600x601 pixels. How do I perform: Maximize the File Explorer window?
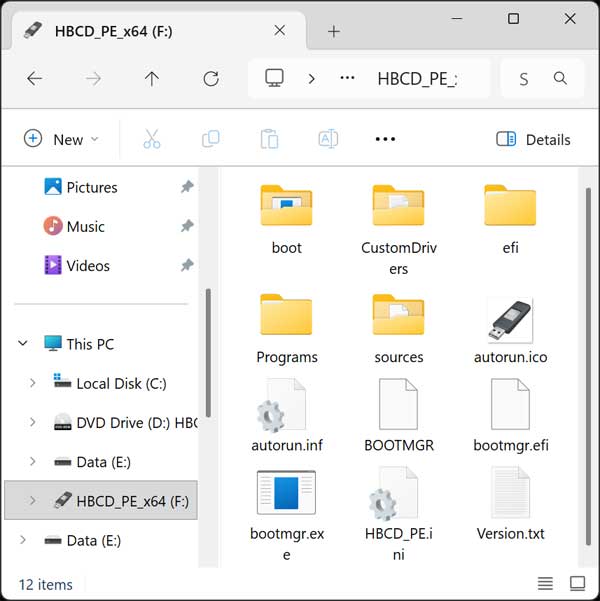pyautogui.click(x=513, y=18)
